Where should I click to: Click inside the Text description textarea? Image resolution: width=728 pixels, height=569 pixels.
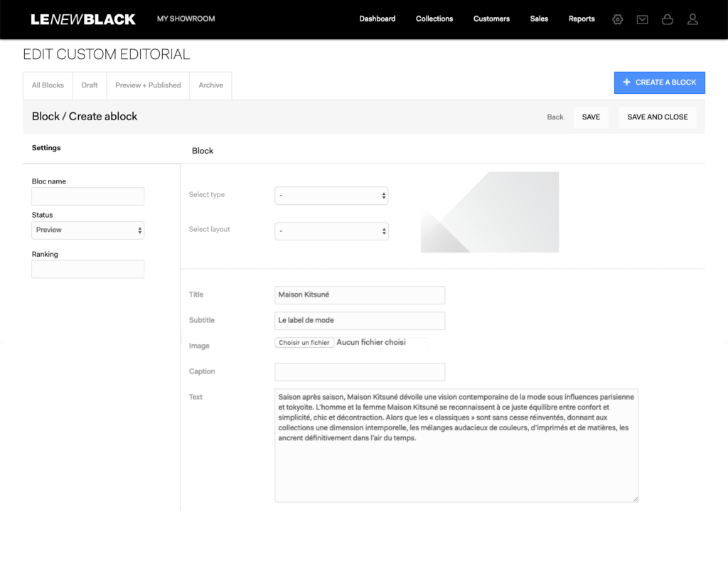click(x=456, y=445)
